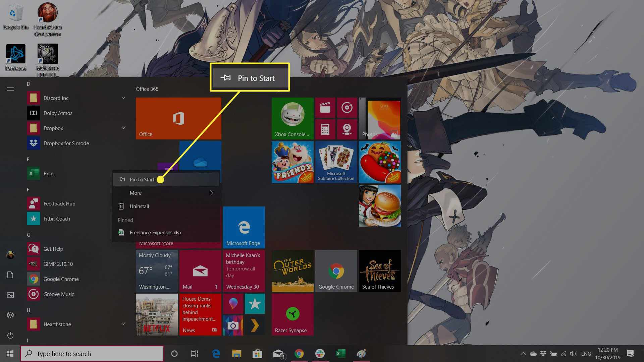Open pinned file Freelance Expenses.xlsx
The width and height of the screenshot is (644, 362).
166,232
